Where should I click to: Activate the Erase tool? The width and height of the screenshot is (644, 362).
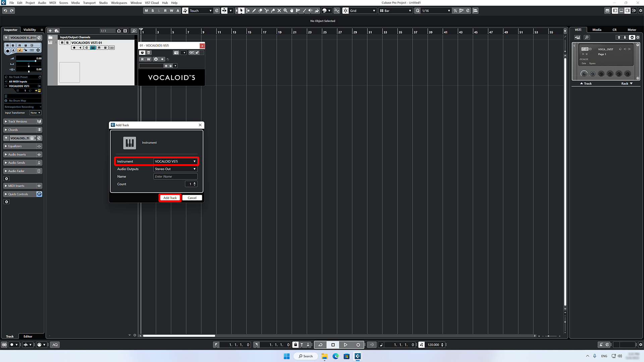click(260, 11)
